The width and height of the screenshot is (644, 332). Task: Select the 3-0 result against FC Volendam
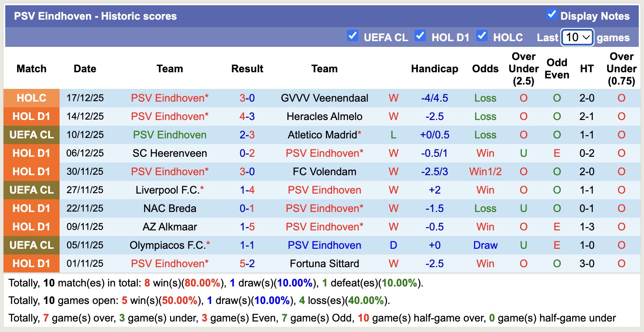[x=247, y=171]
